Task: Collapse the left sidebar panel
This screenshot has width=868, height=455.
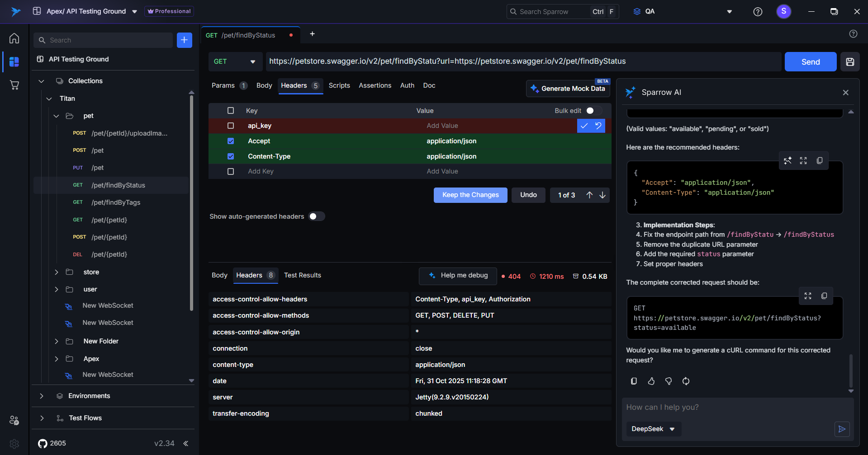Action: click(x=186, y=443)
